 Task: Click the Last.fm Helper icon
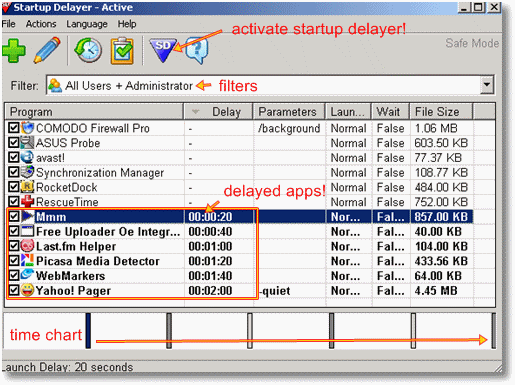pyautogui.click(x=27, y=246)
